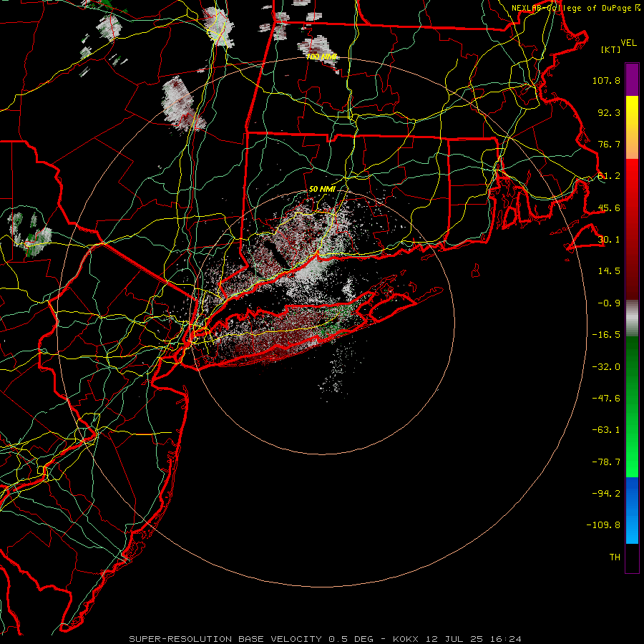Click the -78.7 scale label
The image size is (644, 644).
[606, 462]
